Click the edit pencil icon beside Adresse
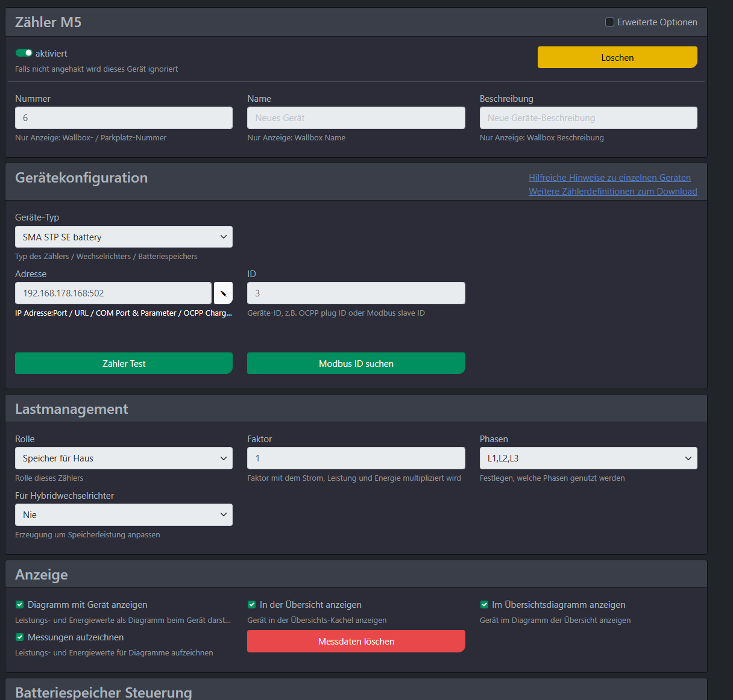Image resolution: width=733 pixels, height=700 pixels. click(223, 293)
